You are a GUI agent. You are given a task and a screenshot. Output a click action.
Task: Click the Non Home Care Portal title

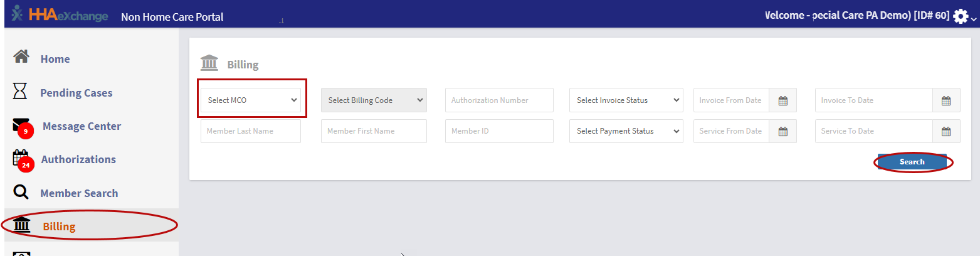click(x=172, y=17)
